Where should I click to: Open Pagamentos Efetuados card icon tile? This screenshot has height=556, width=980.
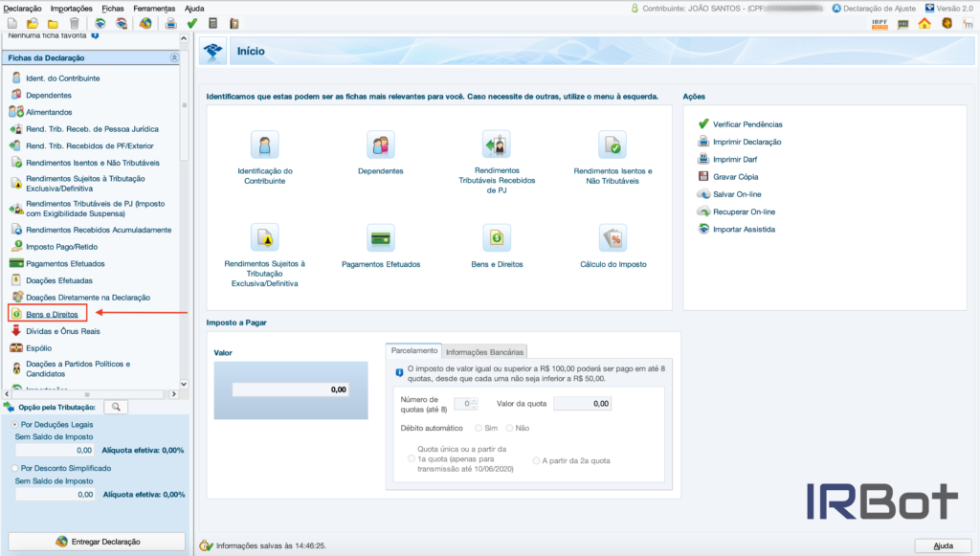[381, 238]
